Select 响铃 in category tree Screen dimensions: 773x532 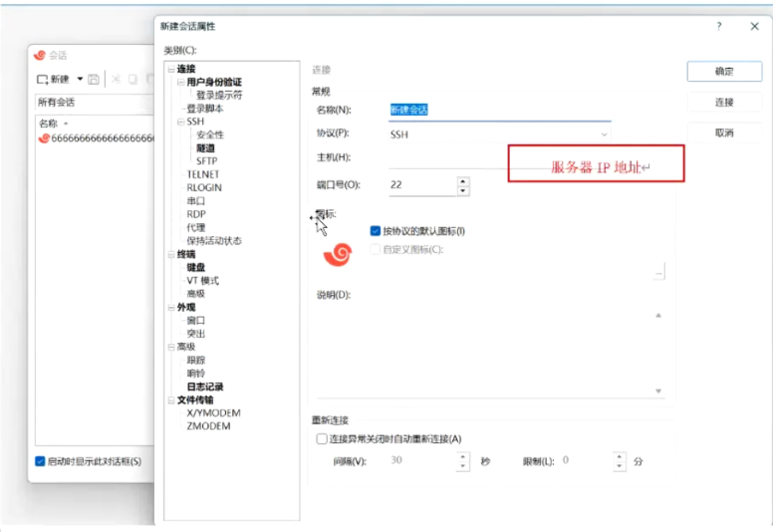click(x=195, y=374)
